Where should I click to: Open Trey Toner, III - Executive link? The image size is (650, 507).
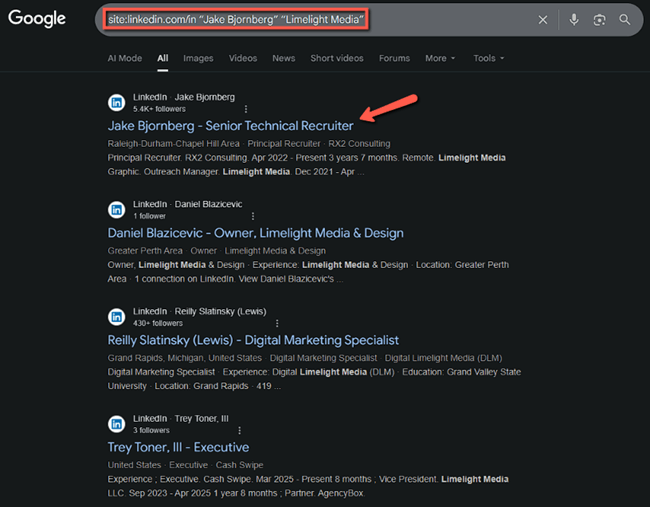pos(178,447)
